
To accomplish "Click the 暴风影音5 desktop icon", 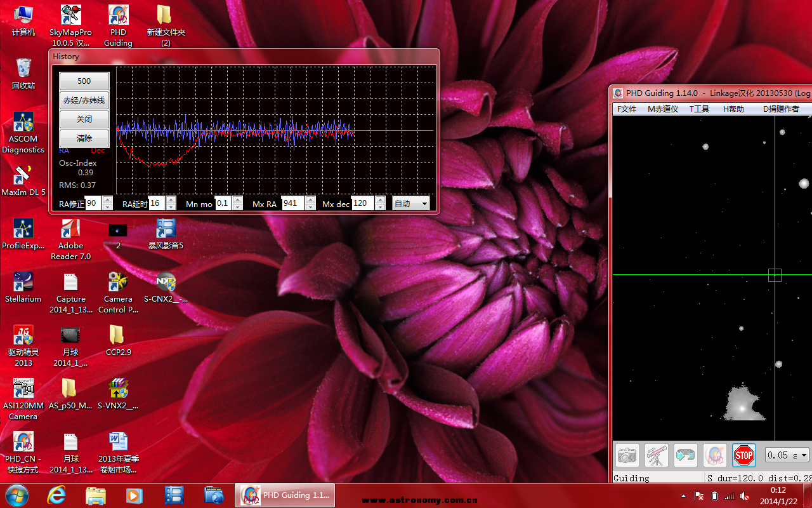I will click(166, 234).
